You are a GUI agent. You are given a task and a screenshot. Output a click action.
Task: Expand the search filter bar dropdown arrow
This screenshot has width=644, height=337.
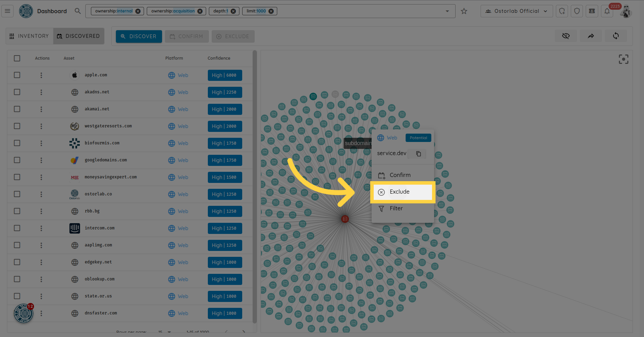coord(447,11)
